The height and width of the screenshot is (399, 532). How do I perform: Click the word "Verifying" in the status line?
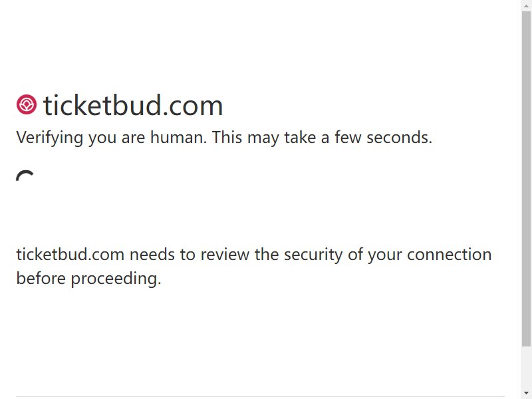[x=49, y=138]
